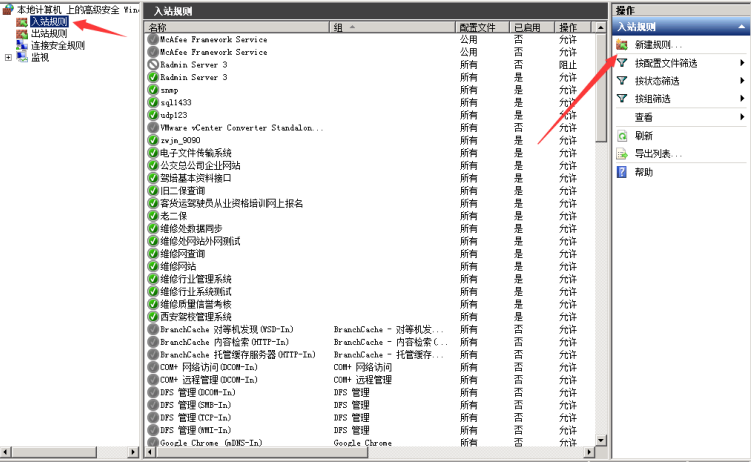Viewport: 754px width, 463px height.
Task: Expand arrow next to 按组筛选
Action: coord(742,99)
